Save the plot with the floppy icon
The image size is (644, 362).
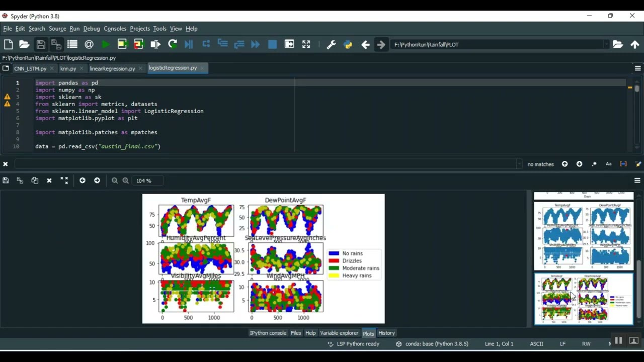point(6,180)
